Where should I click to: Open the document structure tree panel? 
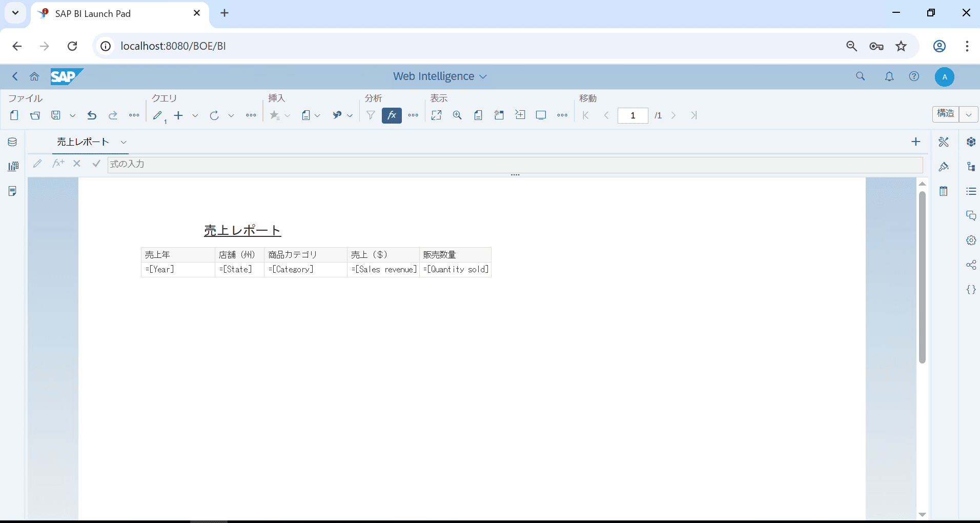pos(971,167)
